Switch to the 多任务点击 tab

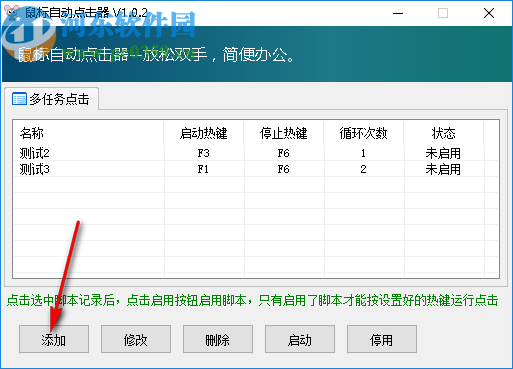[x=51, y=99]
